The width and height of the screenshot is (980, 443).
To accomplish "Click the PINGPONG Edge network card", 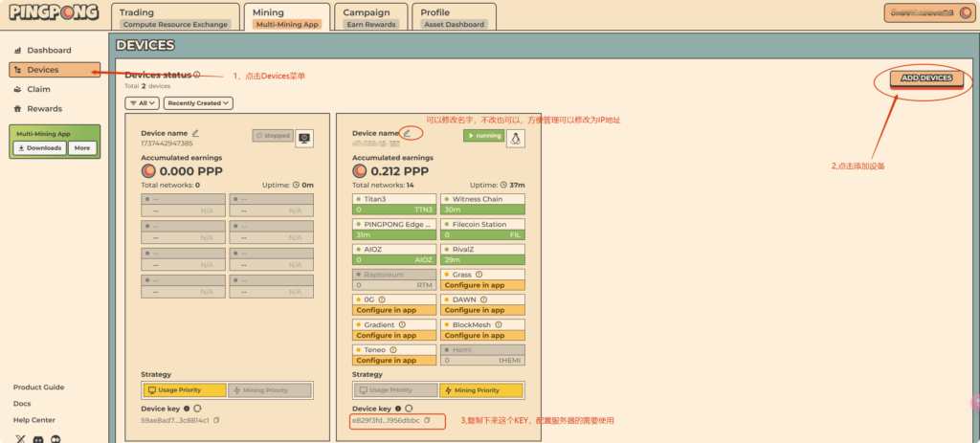I will pyautogui.click(x=394, y=230).
